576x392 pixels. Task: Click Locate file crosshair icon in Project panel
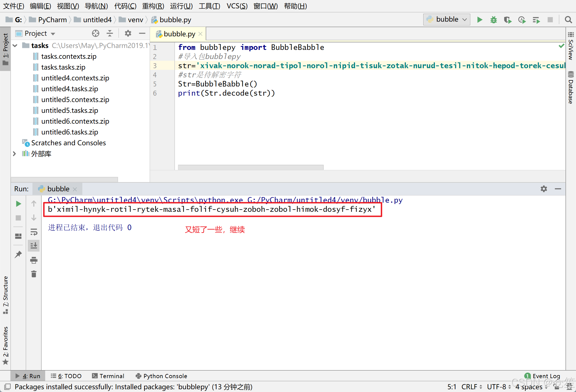point(96,34)
